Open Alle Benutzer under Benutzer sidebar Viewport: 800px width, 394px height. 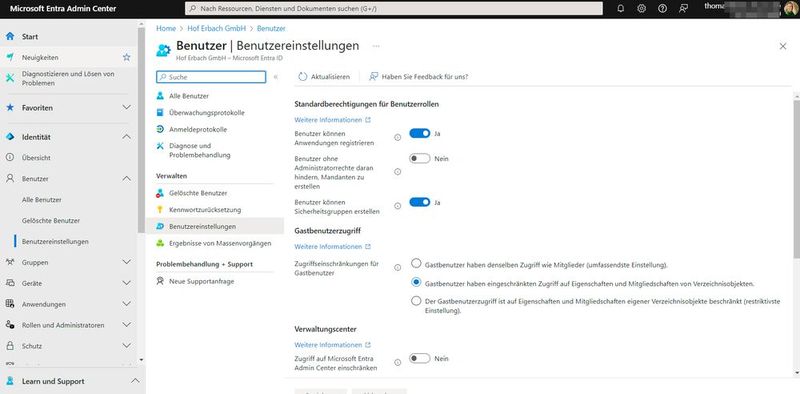coord(42,200)
